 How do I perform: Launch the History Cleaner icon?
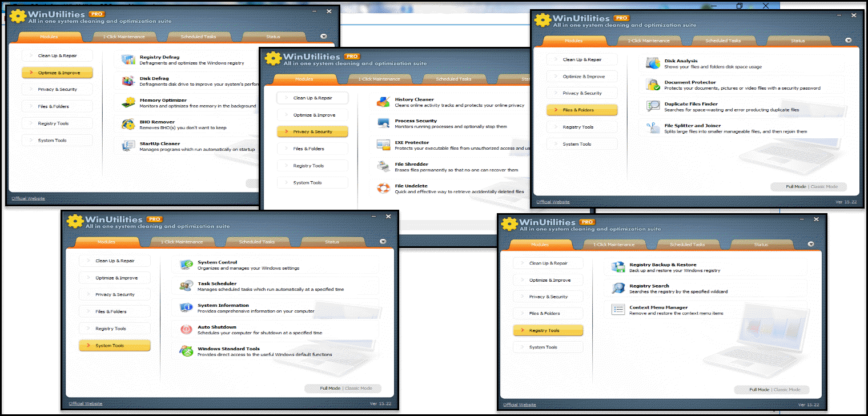383,102
